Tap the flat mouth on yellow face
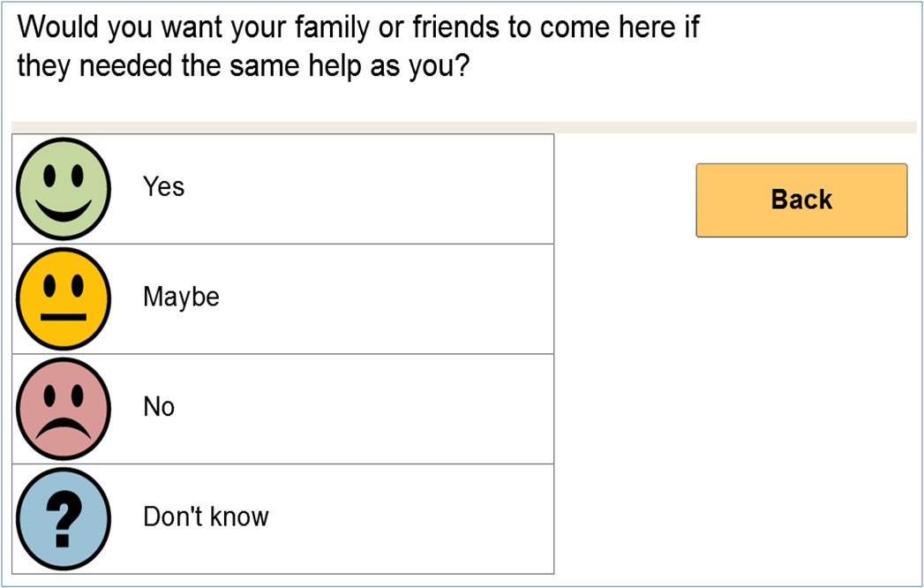 point(63,317)
